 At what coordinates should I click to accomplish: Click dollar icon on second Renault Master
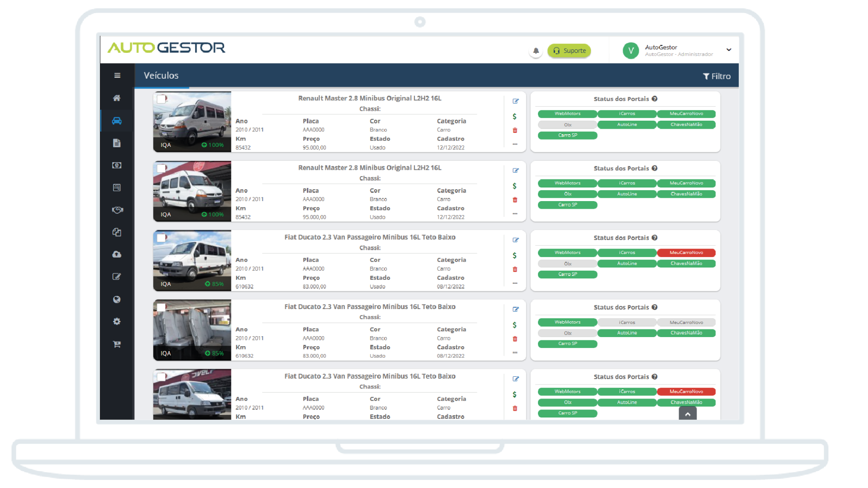click(514, 186)
